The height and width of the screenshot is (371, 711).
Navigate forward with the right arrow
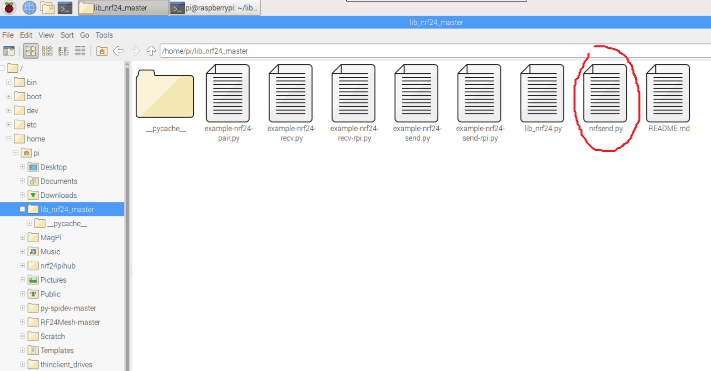click(x=135, y=51)
